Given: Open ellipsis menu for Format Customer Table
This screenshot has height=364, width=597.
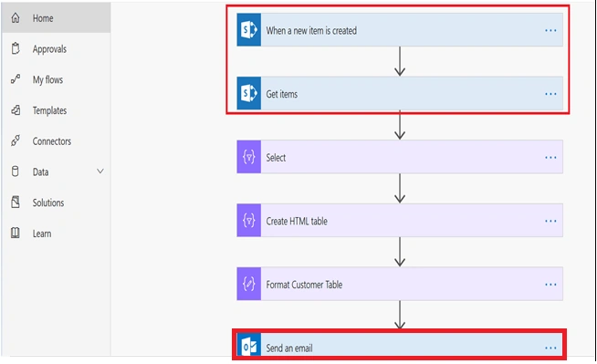Looking at the screenshot, I should (550, 284).
